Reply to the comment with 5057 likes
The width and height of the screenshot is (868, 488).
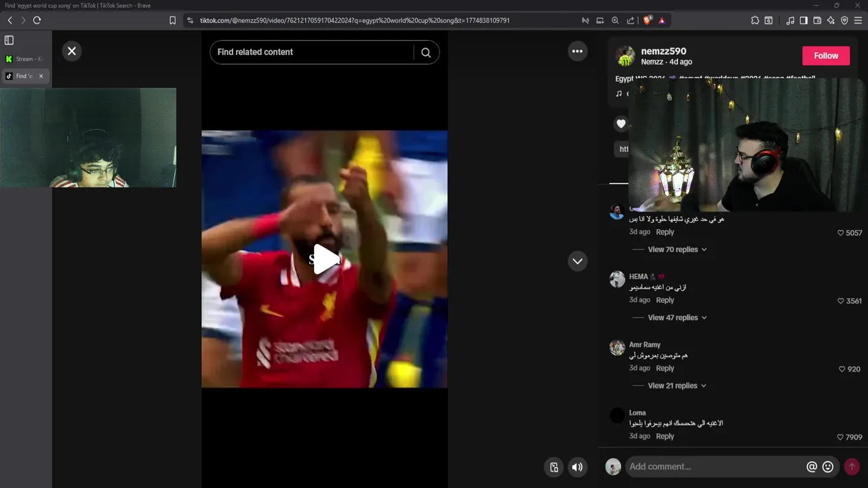665,232
